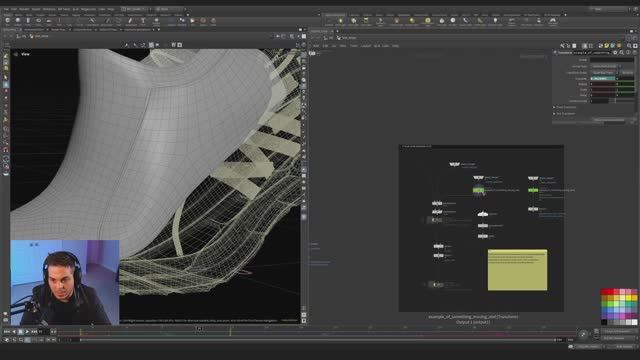
Task: Add a Sky Light from the shelf
Action: (442, 22)
